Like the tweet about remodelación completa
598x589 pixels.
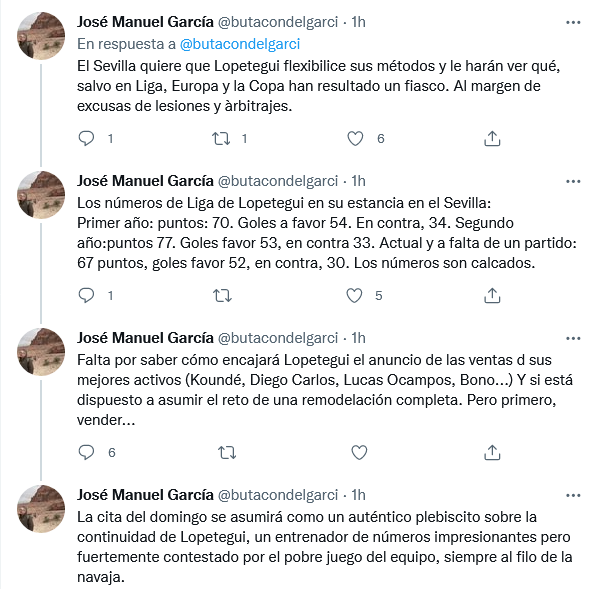pyautogui.click(x=359, y=453)
